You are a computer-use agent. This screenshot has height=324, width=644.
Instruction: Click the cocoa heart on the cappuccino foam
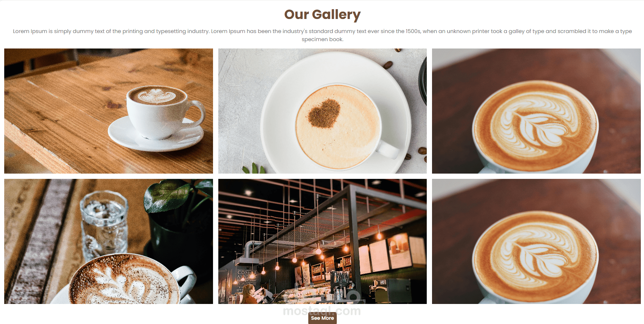(324, 113)
